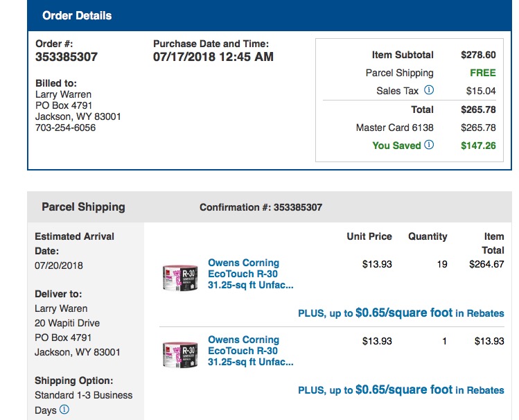Click first $0.65/square foot rebates offer
The image size is (519, 420).
pos(401,313)
